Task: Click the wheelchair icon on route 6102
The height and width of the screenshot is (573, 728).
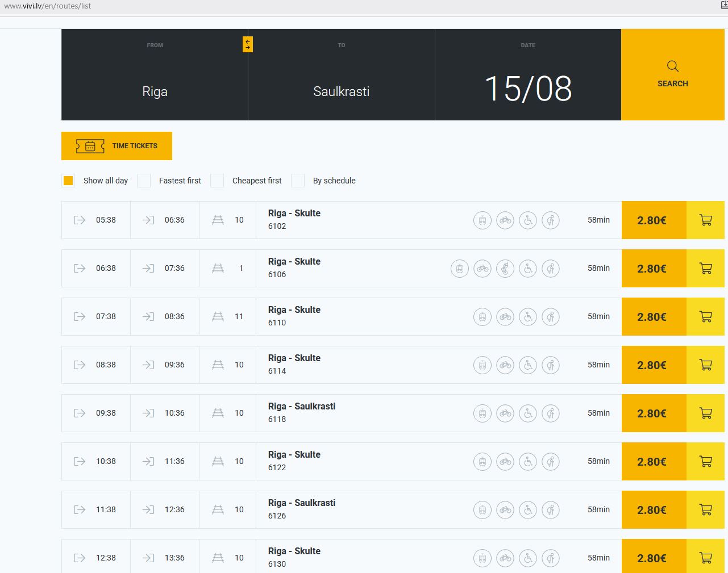Action: [528, 220]
